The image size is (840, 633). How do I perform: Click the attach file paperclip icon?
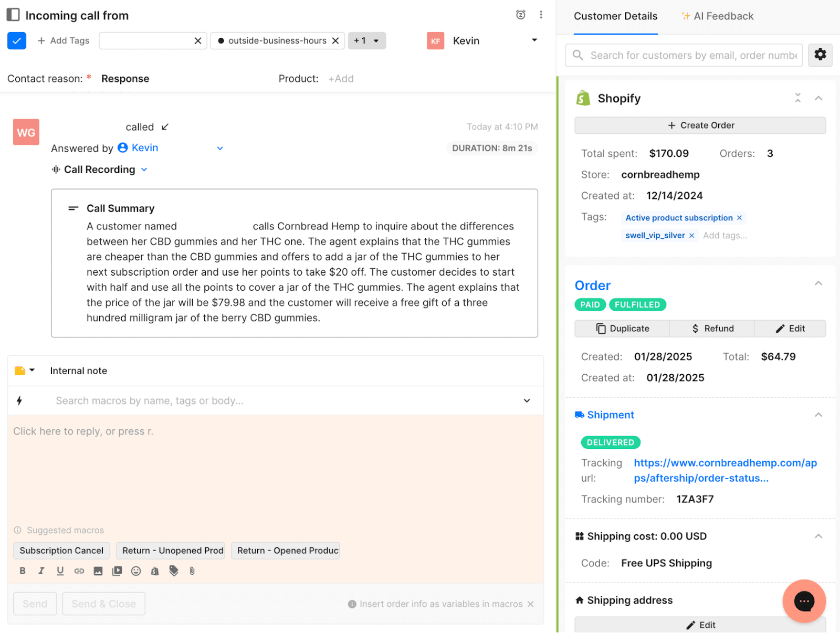click(192, 571)
